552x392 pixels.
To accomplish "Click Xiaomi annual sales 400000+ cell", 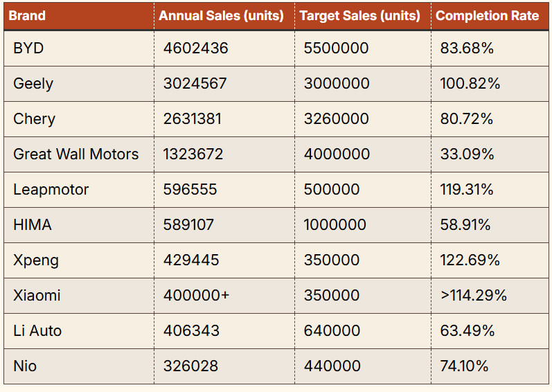I will (x=196, y=296).
